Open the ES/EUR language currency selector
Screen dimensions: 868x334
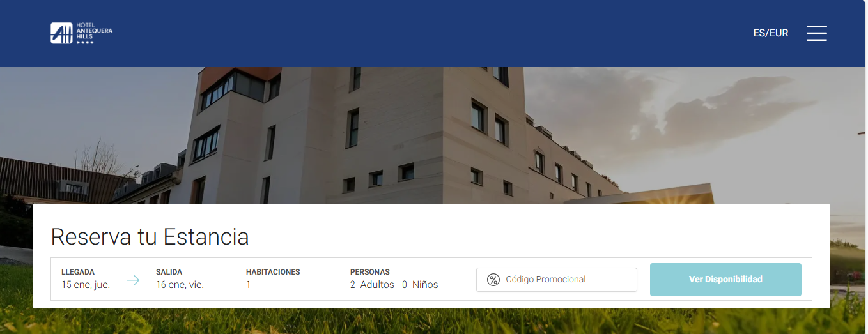[x=771, y=33]
